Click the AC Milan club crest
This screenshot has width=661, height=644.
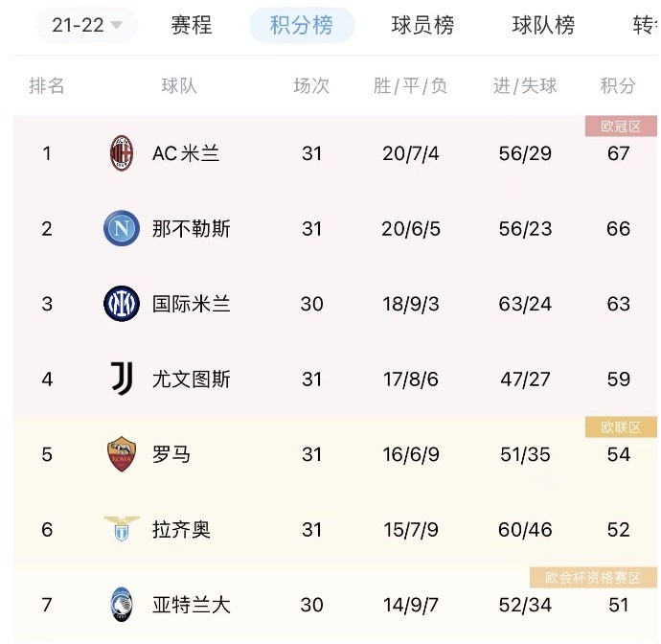(122, 153)
